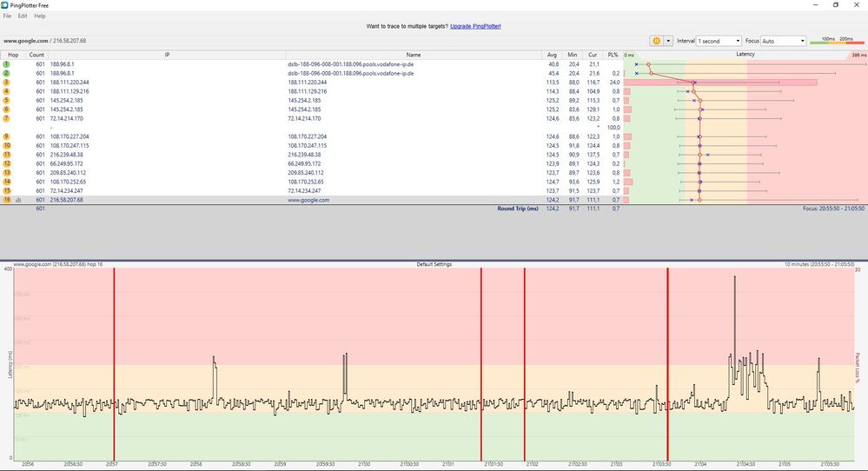Open the Help menu
Screen dimensions: 868x471
click(40, 16)
